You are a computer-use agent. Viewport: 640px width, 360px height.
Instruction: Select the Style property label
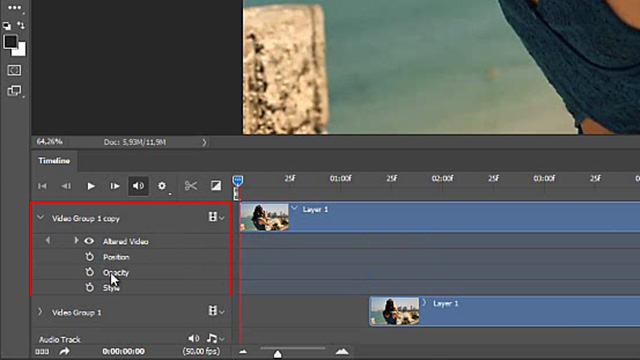(x=111, y=288)
